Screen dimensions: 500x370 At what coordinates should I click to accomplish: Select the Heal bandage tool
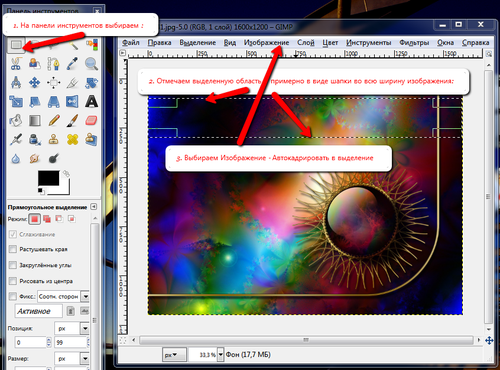[72, 139]
